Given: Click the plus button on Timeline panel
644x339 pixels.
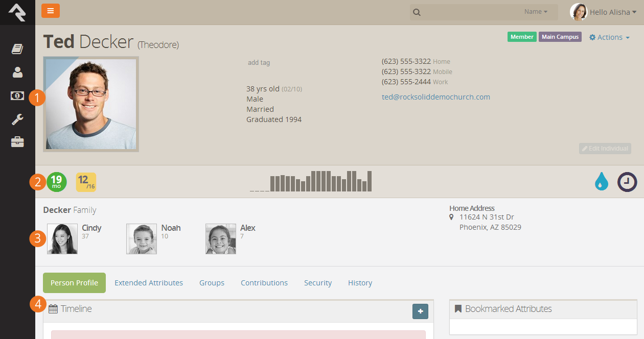Looking at the screenshot, I should pos(420,311).
